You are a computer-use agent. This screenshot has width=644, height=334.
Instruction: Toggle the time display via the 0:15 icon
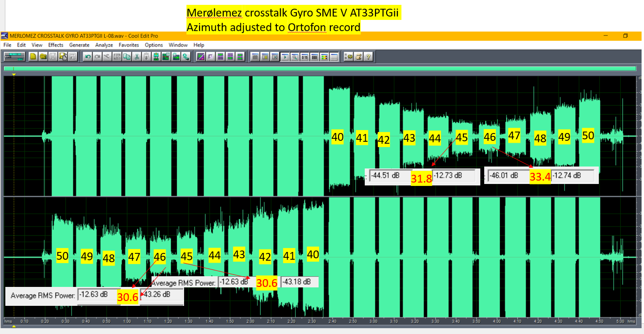[x=304, y=57]
